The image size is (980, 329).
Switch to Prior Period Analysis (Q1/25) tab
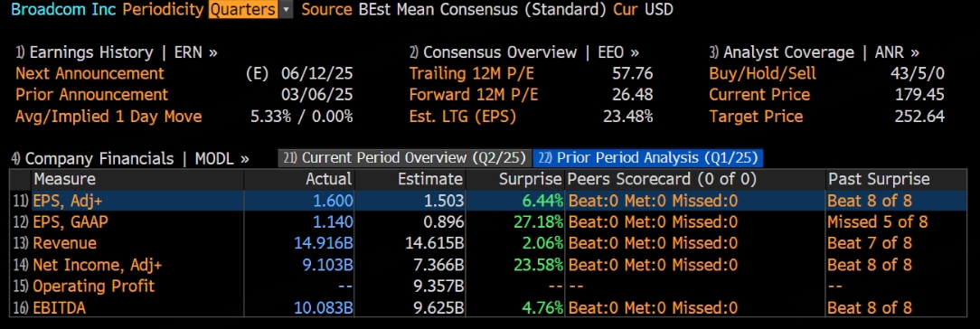point(648,158)
